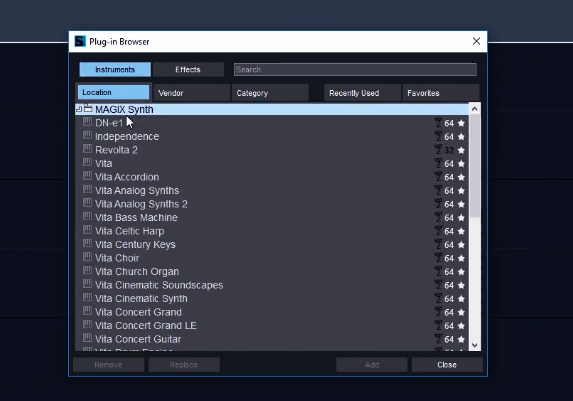Screen dimensions: 573x401
Task: Click the keyboard icon beside Vita Concert Grand LE
Action: pos(87,324)
